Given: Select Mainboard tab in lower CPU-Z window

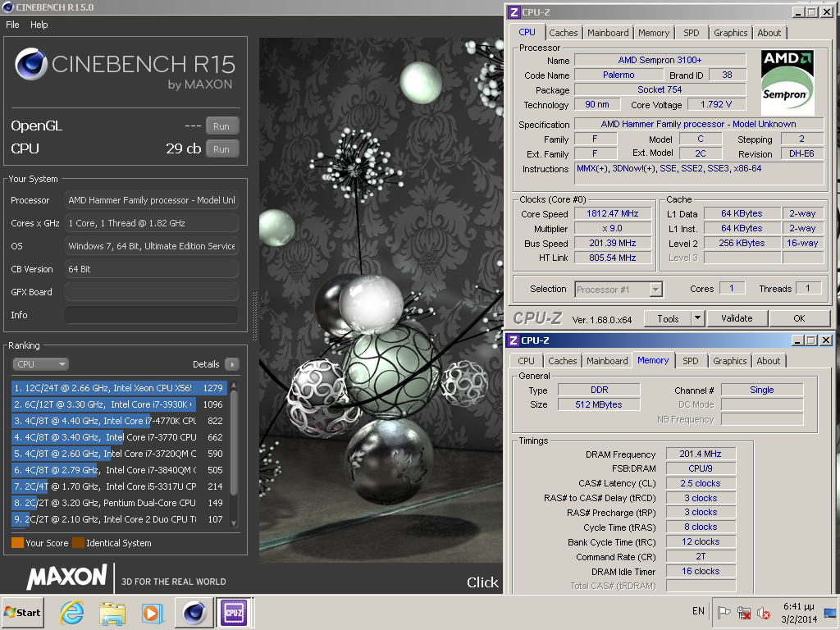Looking at the screenshot, I should (607, 361).
